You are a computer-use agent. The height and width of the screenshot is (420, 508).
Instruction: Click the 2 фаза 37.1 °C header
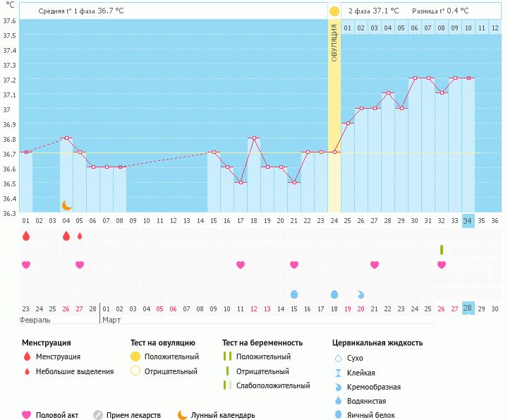point(373,11)
